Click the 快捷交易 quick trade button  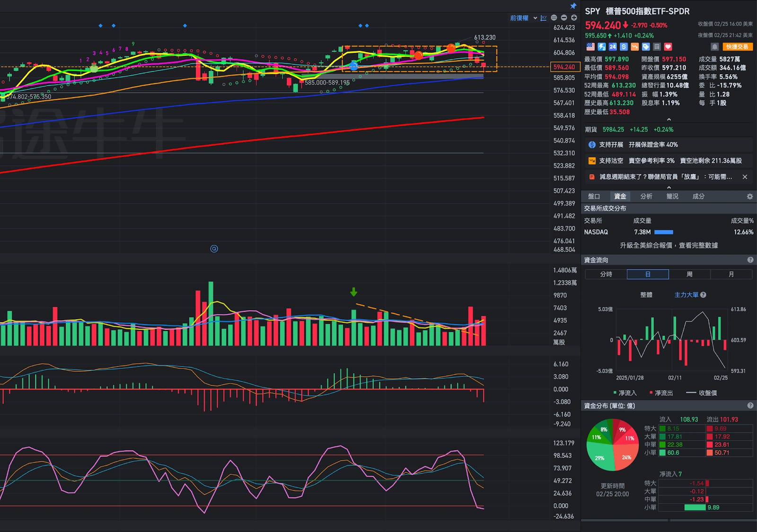738,47
